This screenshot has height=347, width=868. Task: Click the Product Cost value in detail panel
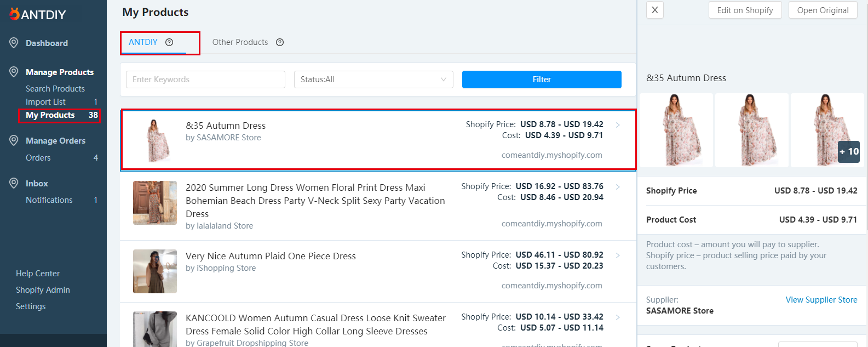pos(818,220)
